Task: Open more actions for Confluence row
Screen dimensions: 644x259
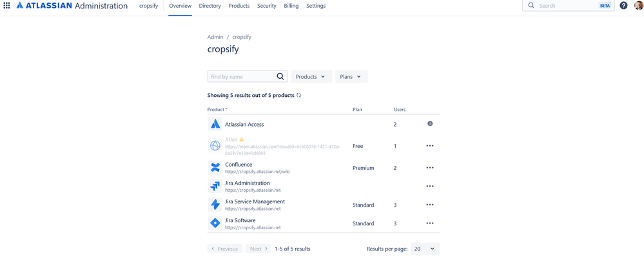Action: click(430, 167)
